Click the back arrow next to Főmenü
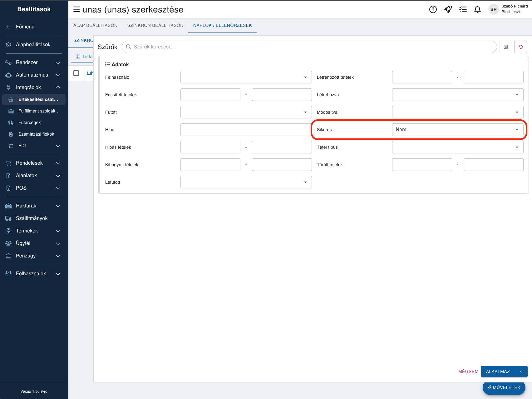Viewport: 532px width, 399px height. click(8, 27)
